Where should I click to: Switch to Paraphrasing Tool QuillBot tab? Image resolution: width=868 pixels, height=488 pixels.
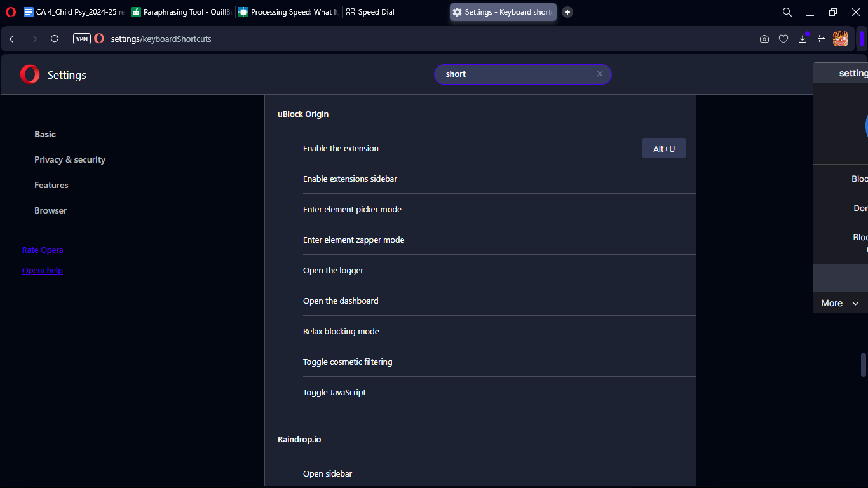pyautogui.click(x=181, y=12)
